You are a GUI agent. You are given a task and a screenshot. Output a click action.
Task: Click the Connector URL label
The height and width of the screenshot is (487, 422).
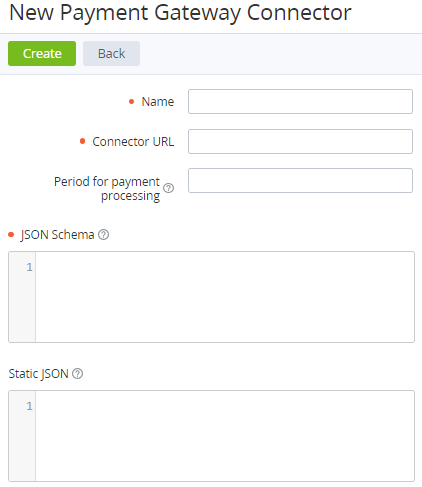[x=133, y=142]
